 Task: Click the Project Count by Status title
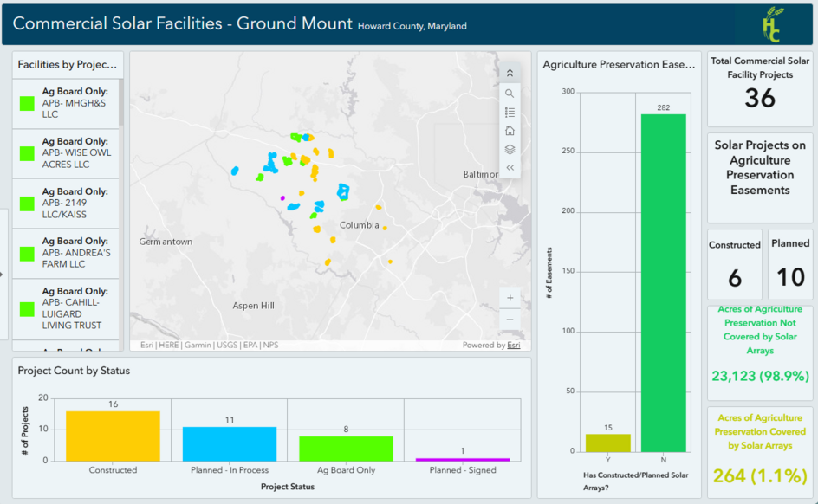[74, 371]
